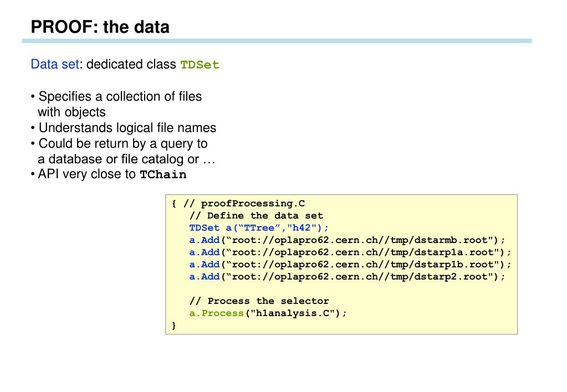567x392 pixels.
Task: Click the "Process the selector" comment
Action: pyautogui.click(x=259, y=301)
